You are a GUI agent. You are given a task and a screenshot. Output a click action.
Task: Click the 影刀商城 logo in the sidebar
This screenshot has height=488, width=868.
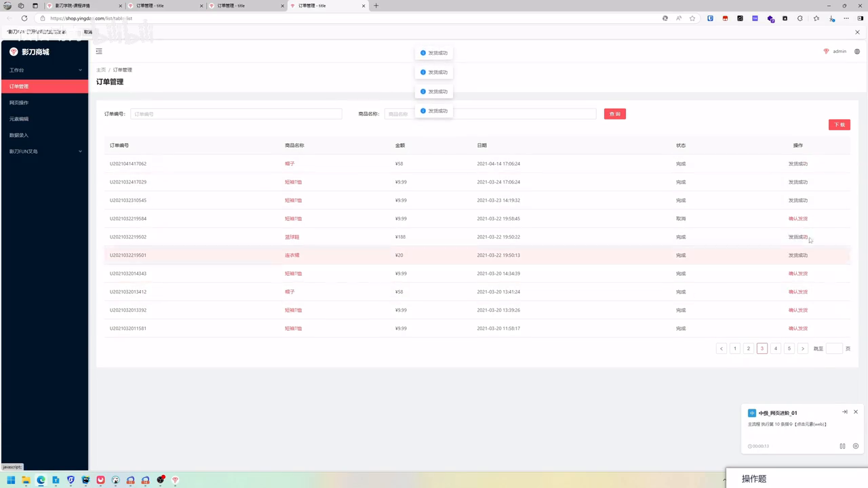29,52
